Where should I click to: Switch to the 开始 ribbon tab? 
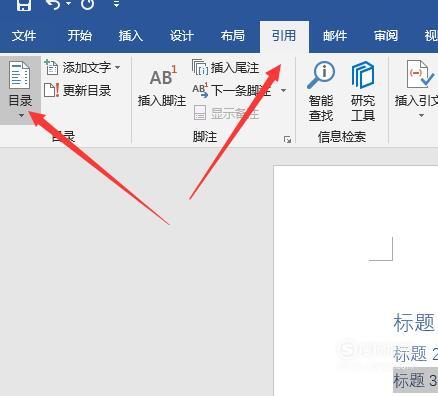(x=79, y=36)
